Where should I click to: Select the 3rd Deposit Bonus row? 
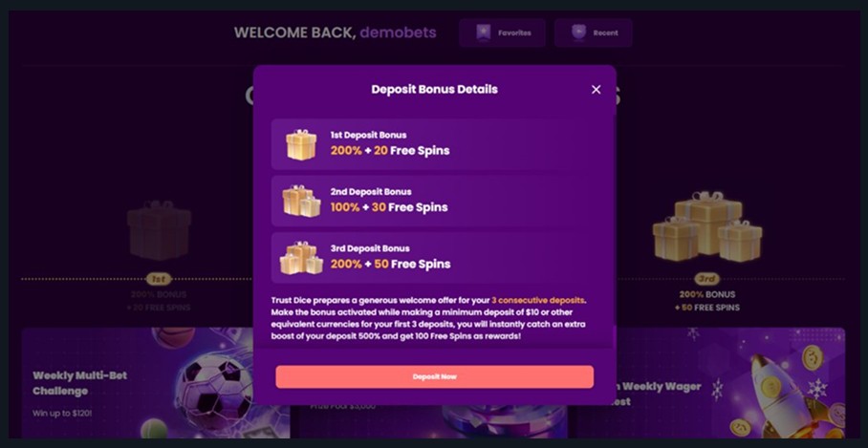435,258
